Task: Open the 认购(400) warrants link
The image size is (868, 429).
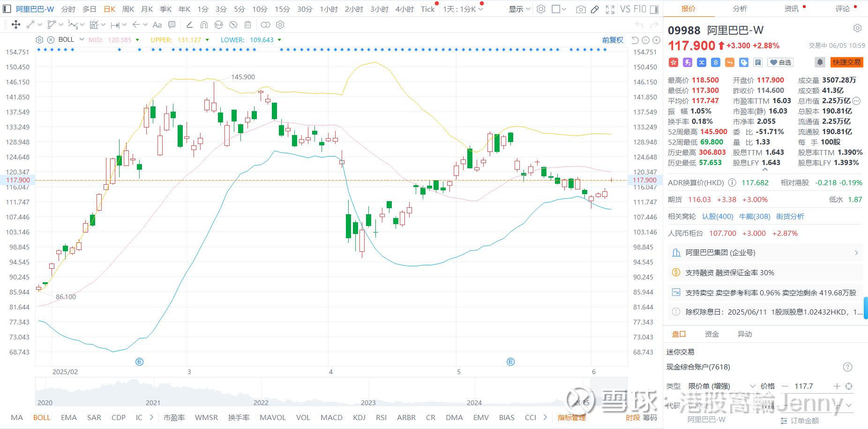Action: point(717,216)
